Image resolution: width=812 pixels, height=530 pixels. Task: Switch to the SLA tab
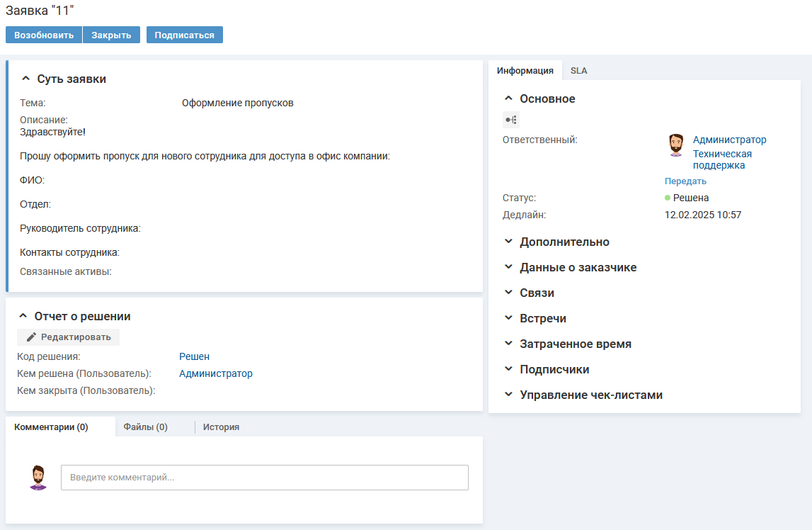coord(578,71)
